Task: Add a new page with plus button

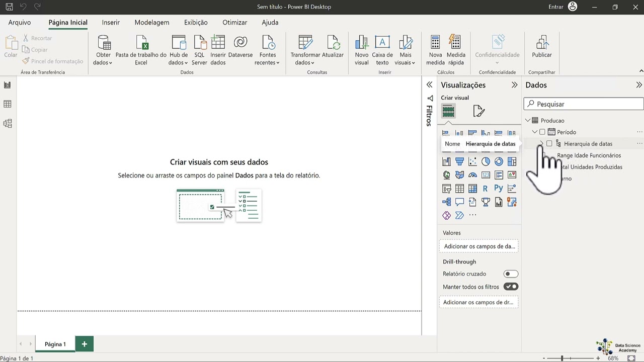Action: pos(85,344)
